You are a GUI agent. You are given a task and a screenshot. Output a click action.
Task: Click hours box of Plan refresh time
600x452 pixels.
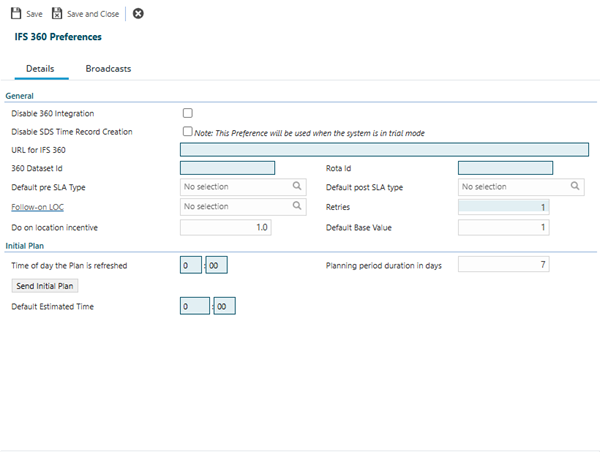(x=191, y=265)
